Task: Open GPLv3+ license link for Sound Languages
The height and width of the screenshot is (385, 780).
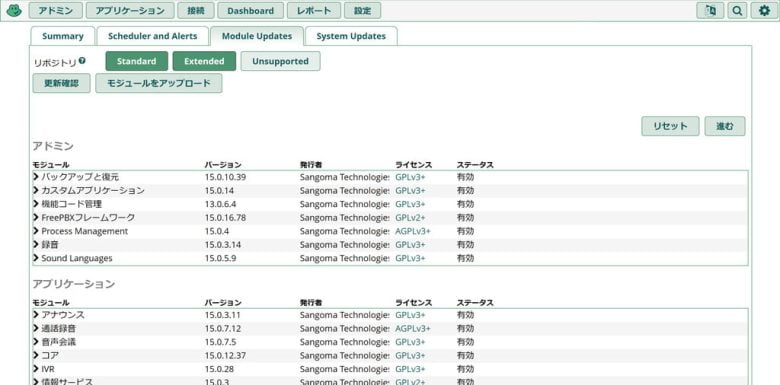Action: [410, 258]
